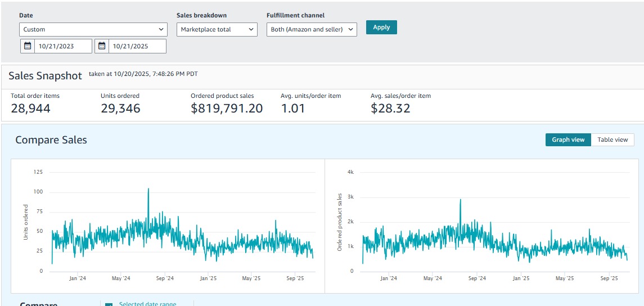644x306 pixels.
Task: Open the Sales breakdown dropdown
Action: 217,29
